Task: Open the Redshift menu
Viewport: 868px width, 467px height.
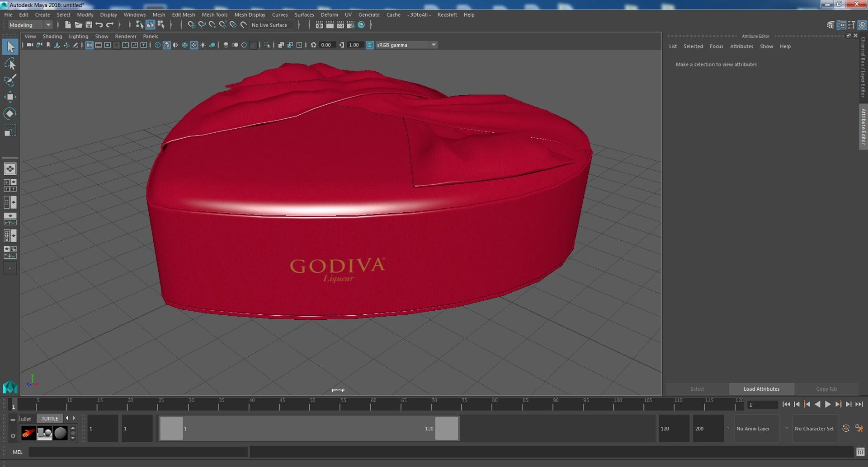Action: pyautogui.click(x=447, y=14)
